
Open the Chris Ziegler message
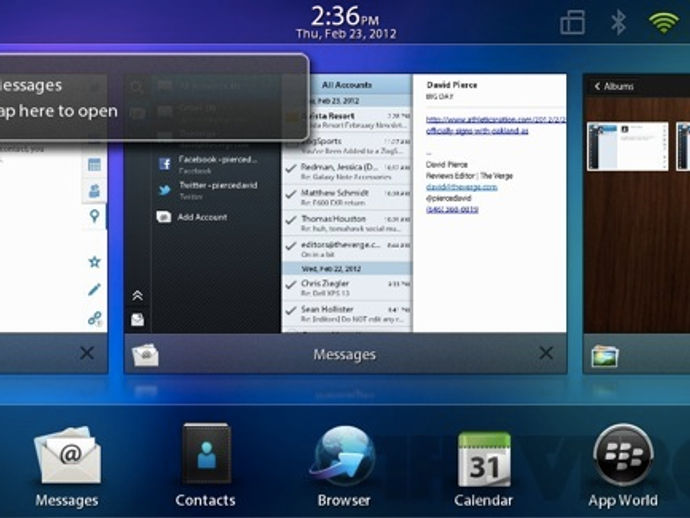click(x=347, y=288)
